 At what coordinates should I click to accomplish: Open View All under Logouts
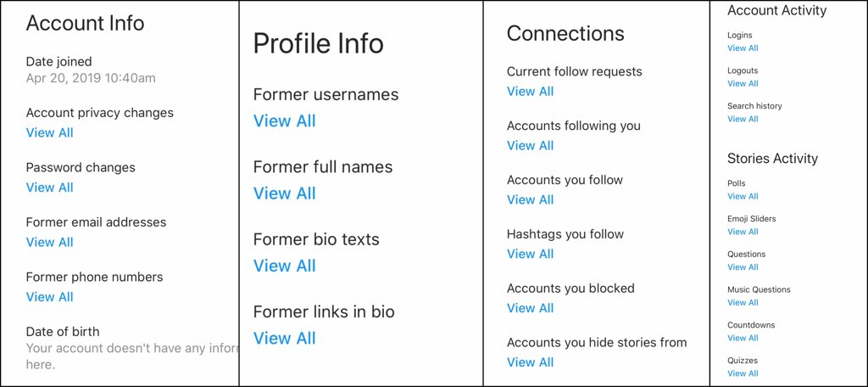click(743, 83)
